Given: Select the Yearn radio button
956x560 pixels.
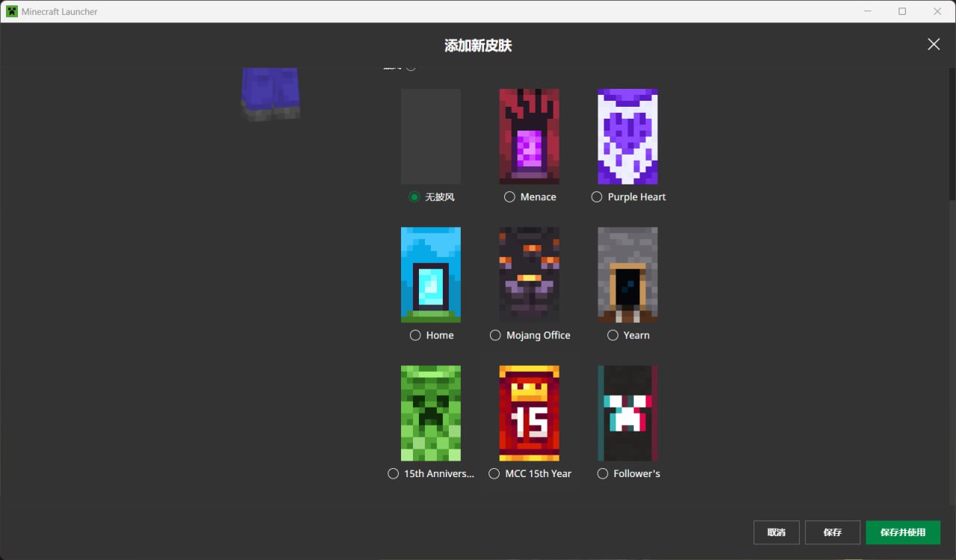Looking at the screenshot, I should 612,335.
